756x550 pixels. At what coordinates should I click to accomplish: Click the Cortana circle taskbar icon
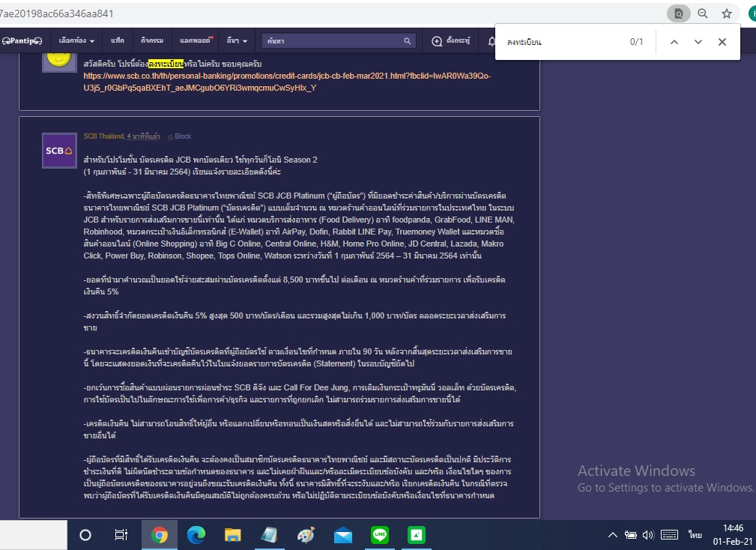click(85, 535)
